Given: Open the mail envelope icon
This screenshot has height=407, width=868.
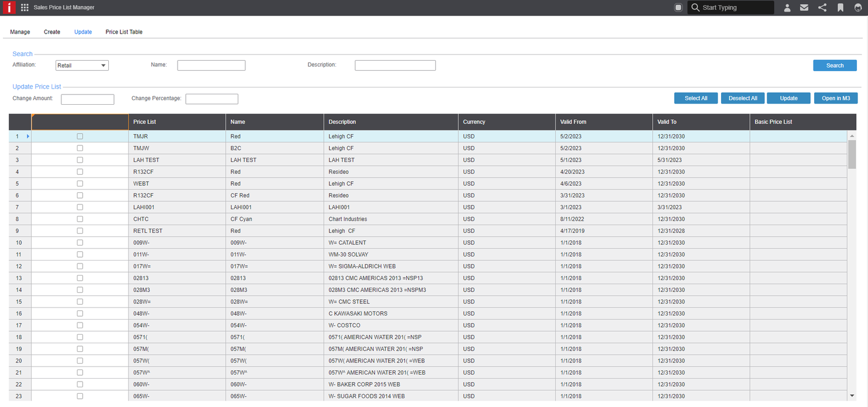Looking at the screenshot, I should click(804, 8).
